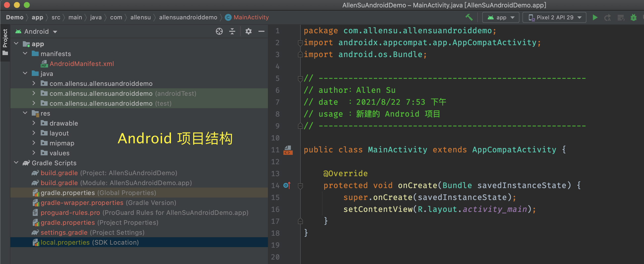Select the androidTest package node
This screenshot has width=644, height=264.
(x=139, y=93)
